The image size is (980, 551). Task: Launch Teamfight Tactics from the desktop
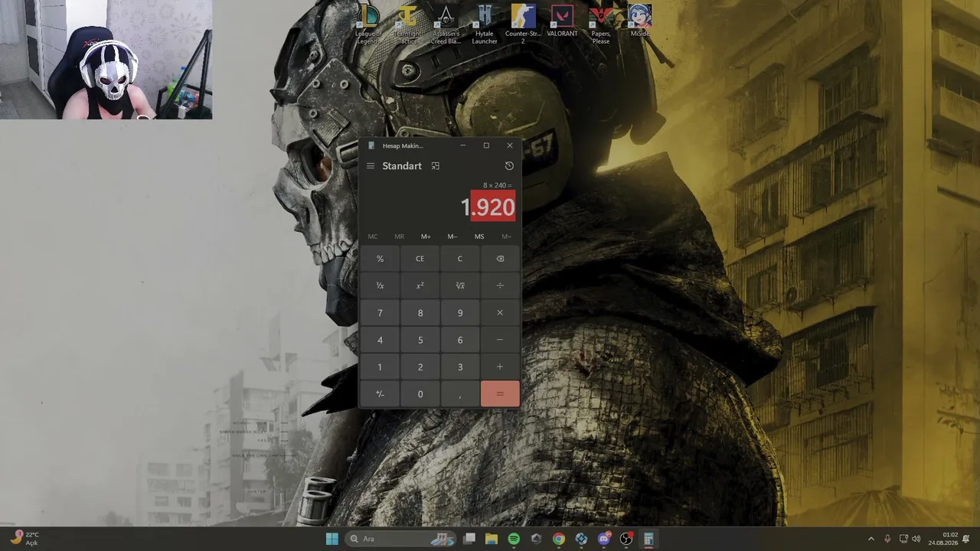(407, 23)
